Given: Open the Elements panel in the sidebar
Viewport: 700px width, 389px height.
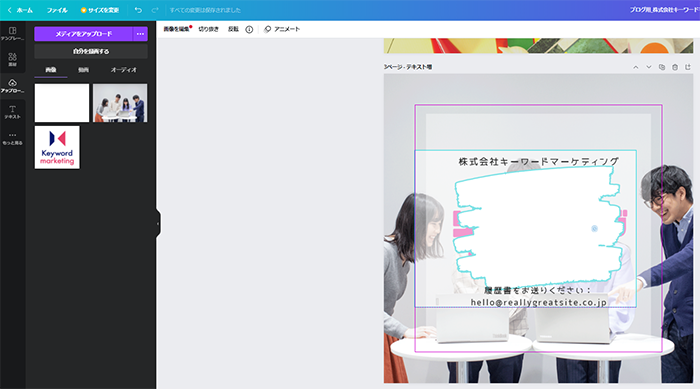Looking at the screenshot, I should pyautogui.click(x=12, y=59).
